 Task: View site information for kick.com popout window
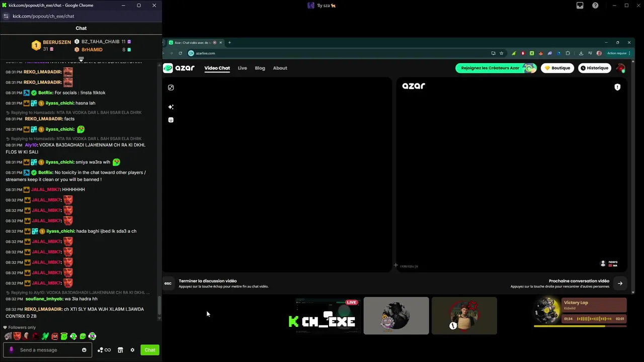[x=6, y=16]
